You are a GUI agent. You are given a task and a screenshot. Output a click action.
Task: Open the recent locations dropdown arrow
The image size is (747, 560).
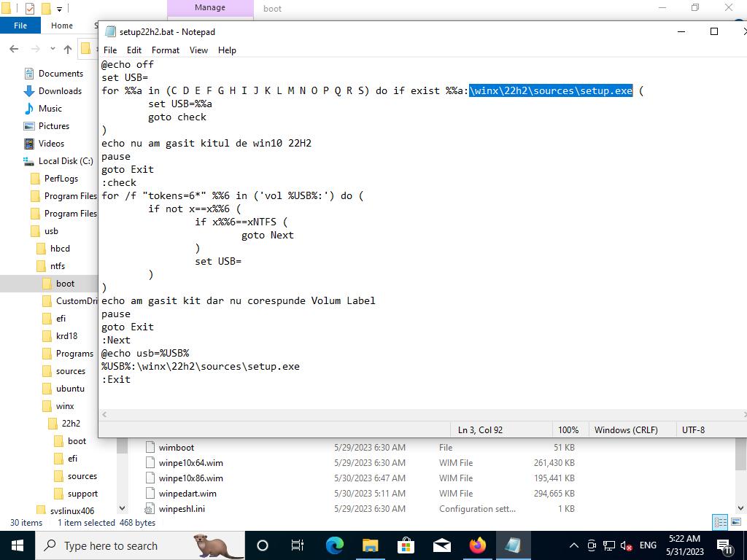point(53,49)
